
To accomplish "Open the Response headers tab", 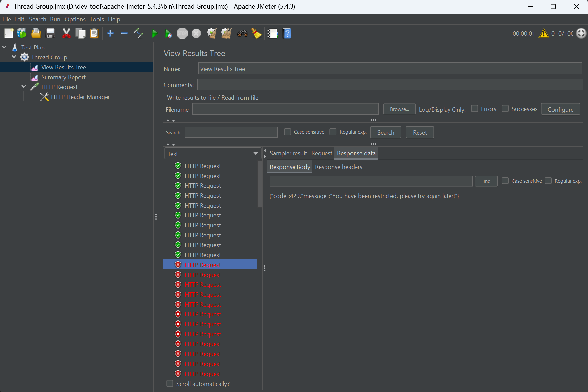I will [338, 167].
